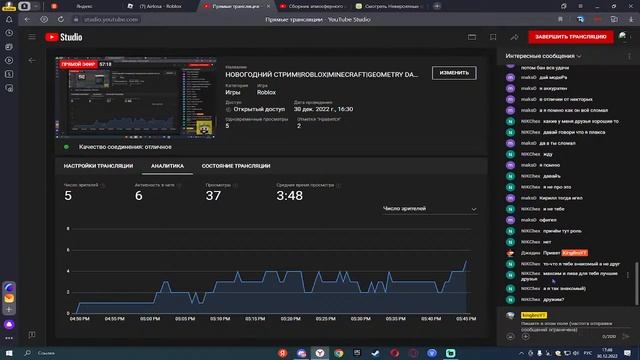Viewport: 640px width, 360px height.
Task: Send the chat message arrow icon
Action: 626,336
